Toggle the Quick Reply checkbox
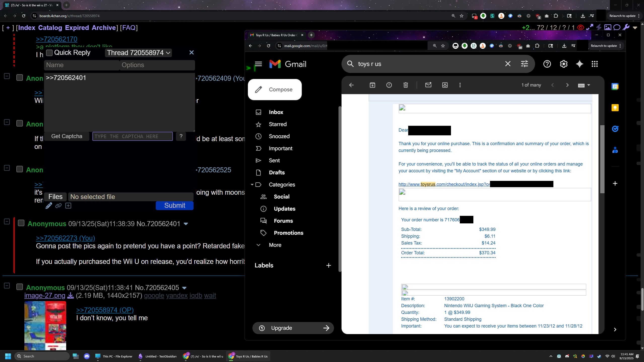The image size is (644, 362). [49, 53]
